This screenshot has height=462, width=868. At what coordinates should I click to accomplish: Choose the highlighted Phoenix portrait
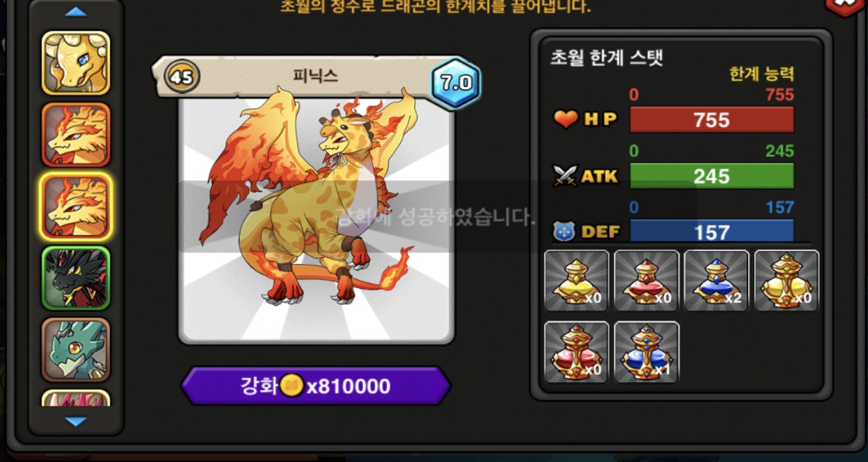(x=76, y=206)
